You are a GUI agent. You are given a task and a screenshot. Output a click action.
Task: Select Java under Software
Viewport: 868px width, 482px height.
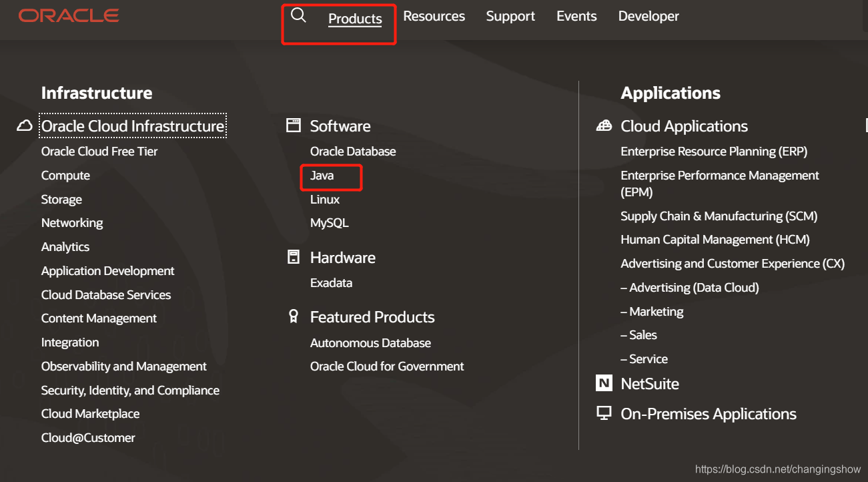tap(322, 176)
